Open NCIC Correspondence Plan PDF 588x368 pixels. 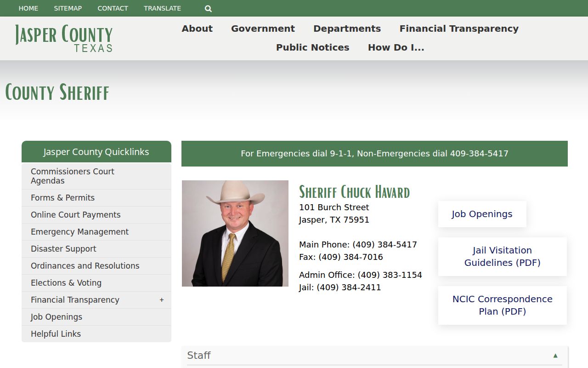[502, 305]
